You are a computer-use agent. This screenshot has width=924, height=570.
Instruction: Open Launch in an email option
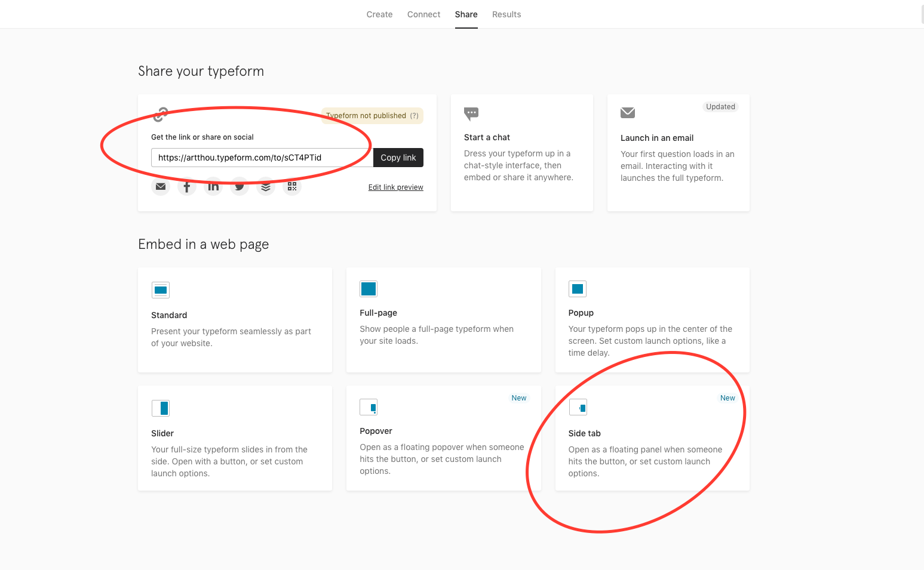tap(679, 153)
